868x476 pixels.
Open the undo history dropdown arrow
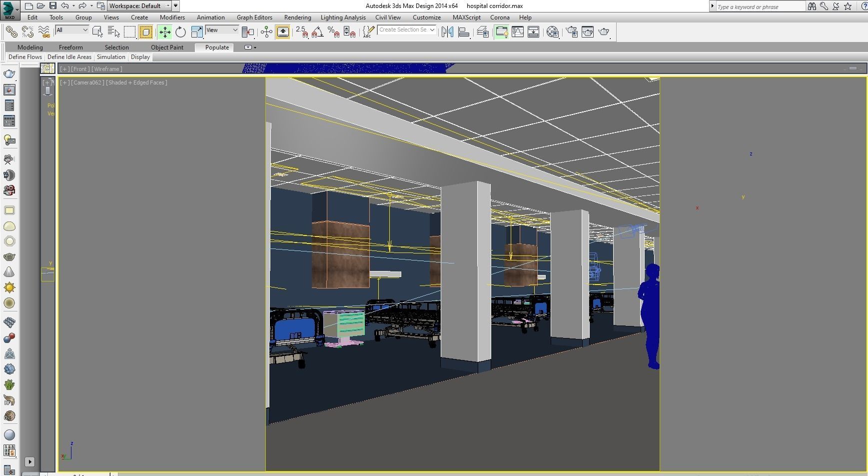coord(73,6)
